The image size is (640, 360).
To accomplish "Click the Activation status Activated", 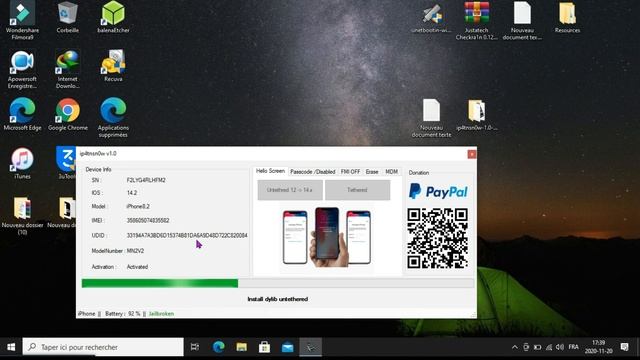I will pos(137,267).
